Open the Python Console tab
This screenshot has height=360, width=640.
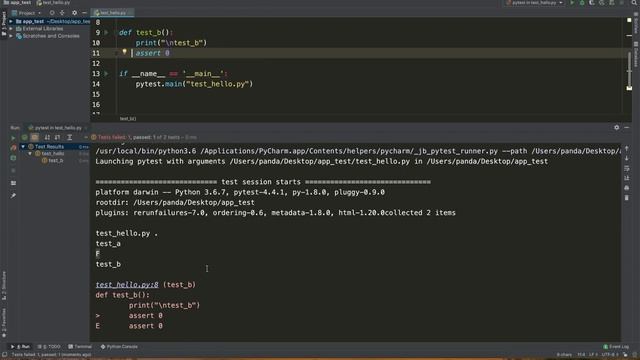click(119, 347)
